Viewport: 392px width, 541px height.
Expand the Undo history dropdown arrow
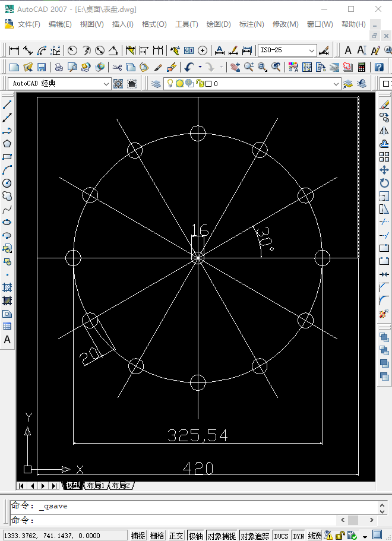coord(200,67)
